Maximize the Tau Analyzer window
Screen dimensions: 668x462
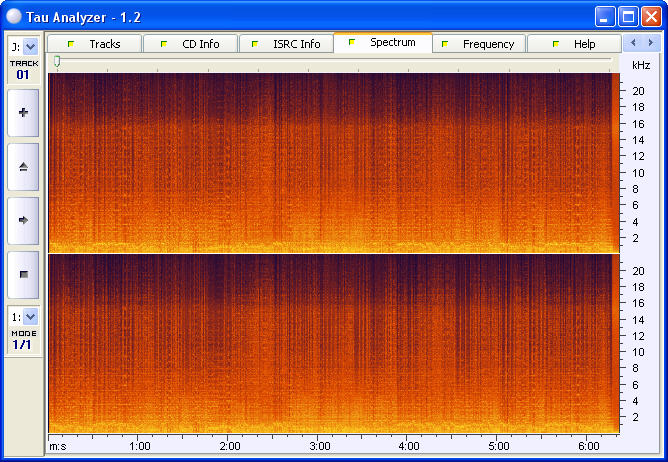[628, 17]
